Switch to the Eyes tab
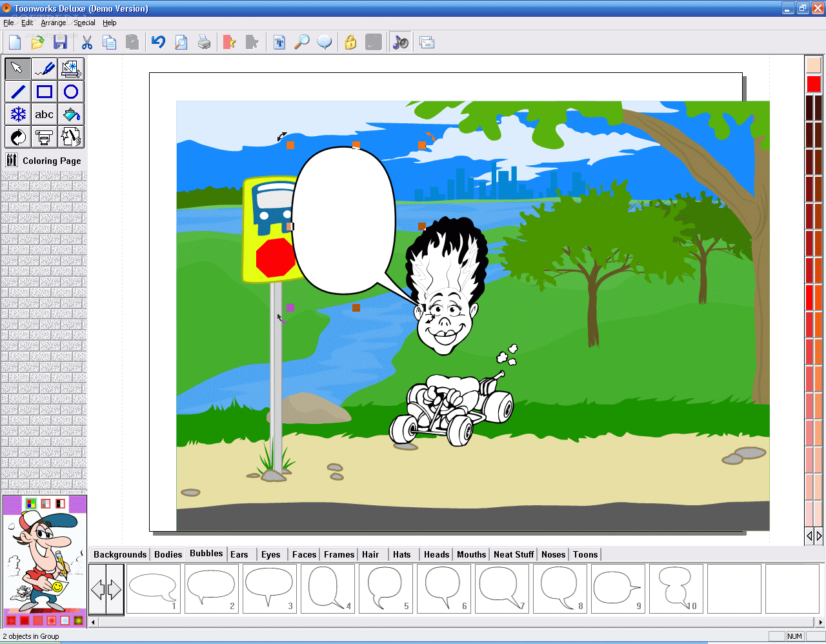 [271, 554]
